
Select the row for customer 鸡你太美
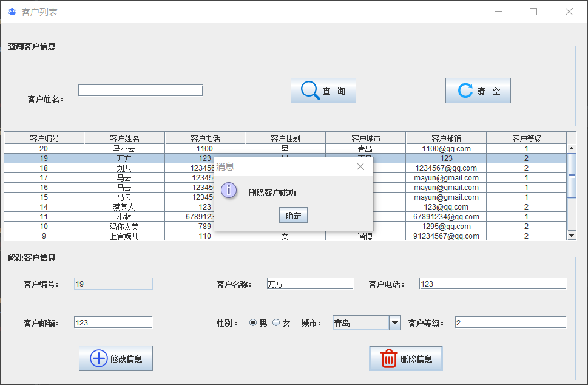tap(285, 227)
